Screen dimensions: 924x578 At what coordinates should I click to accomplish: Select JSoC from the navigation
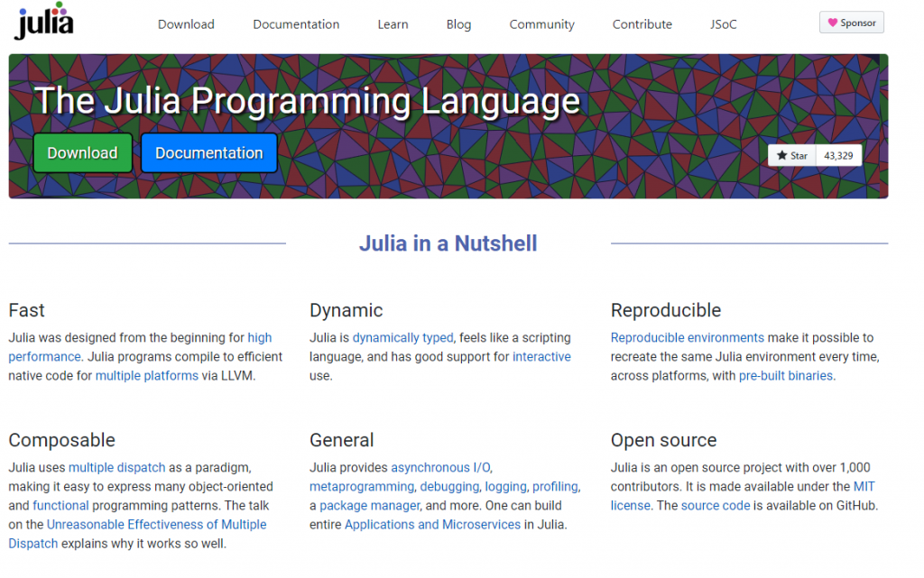pos(723,24)
